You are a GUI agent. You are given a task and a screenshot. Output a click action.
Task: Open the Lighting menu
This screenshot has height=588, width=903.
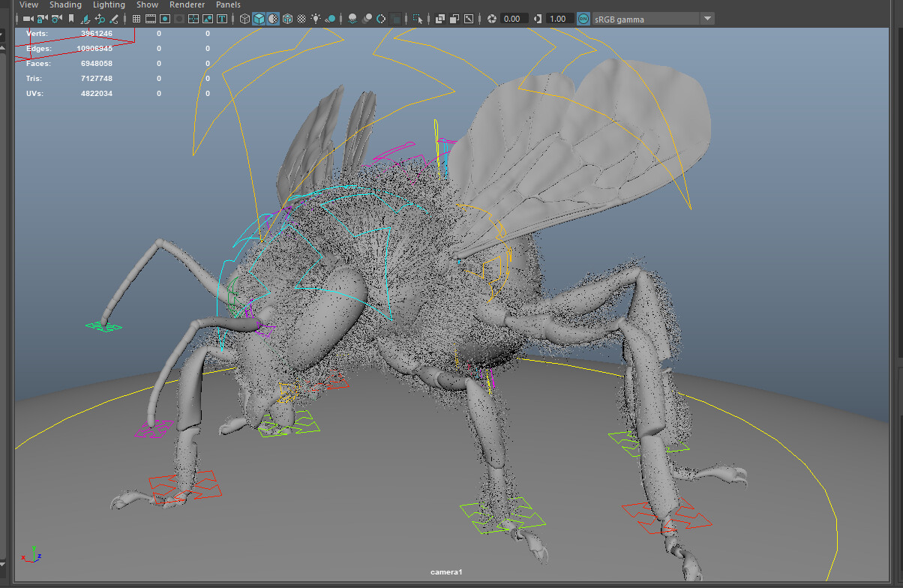109,4
